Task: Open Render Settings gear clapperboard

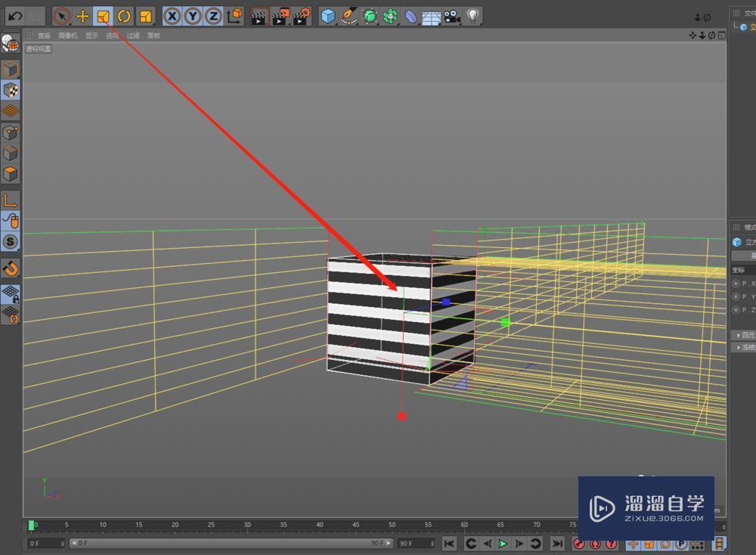Action: tap(302, 17)
